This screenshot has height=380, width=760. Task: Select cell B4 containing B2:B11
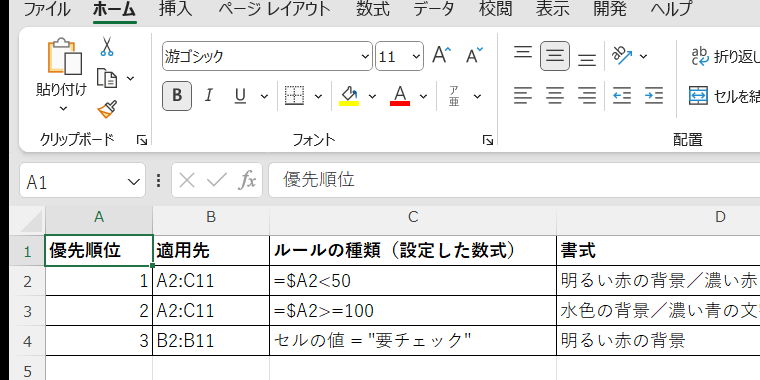pos(211,341)
